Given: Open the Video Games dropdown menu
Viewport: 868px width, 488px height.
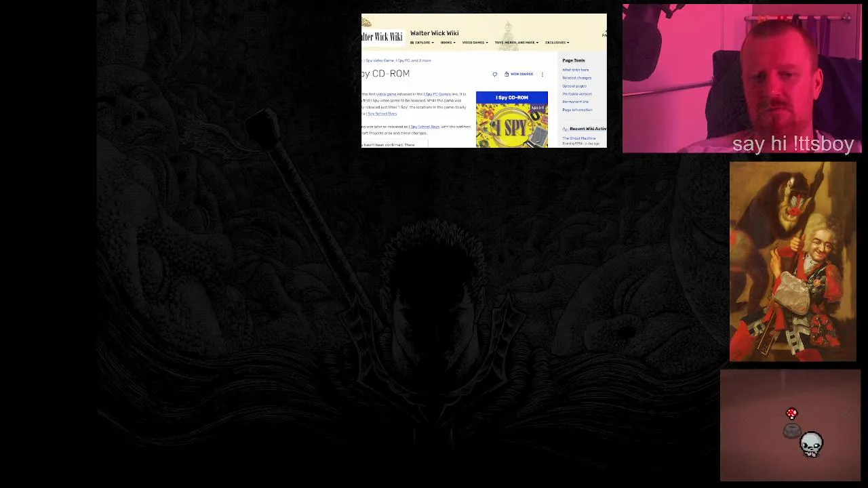Looking at the screenshot, I should click(x=475, y=43).
